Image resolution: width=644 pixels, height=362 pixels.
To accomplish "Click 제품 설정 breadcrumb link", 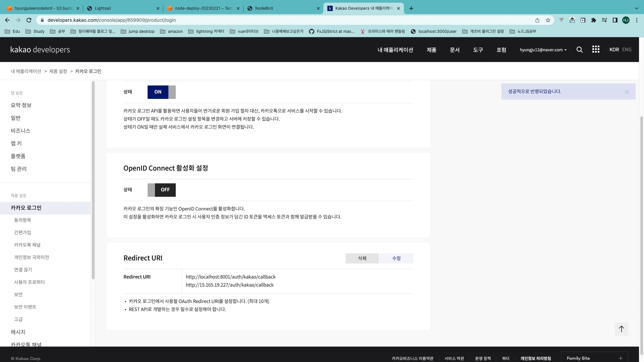I will click(x=58, y=71).
